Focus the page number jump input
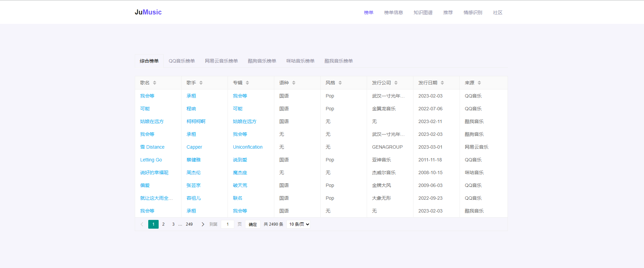This screenshot has height=268, width=644. click(x=228, y=224)
